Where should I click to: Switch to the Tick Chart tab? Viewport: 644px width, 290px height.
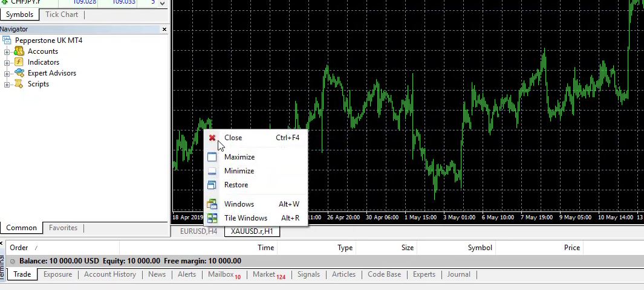coord(62,14)
